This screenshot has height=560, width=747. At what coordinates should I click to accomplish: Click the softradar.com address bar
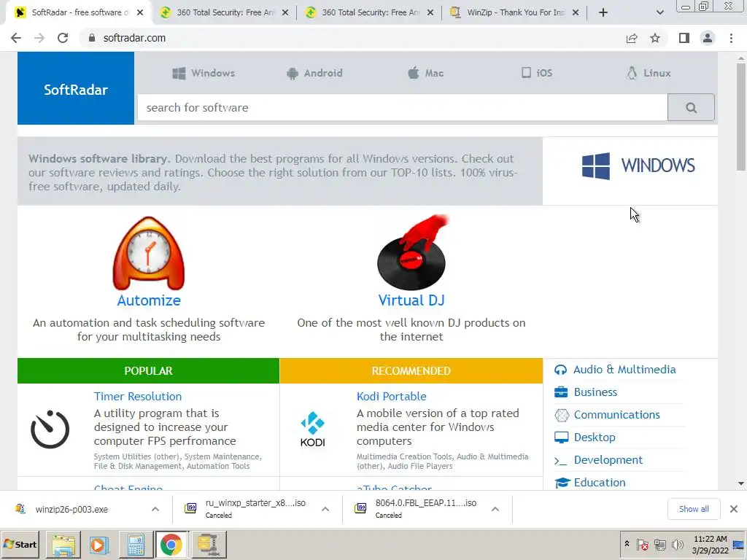tap(352, 38)
